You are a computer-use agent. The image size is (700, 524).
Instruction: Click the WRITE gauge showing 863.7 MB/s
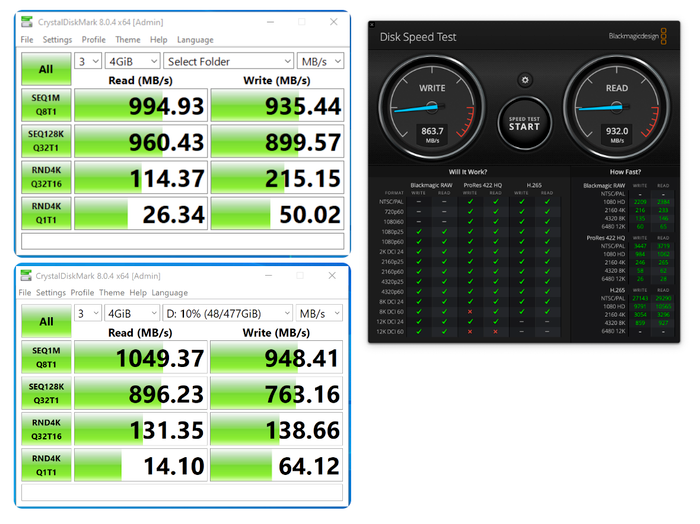point(432,108)
